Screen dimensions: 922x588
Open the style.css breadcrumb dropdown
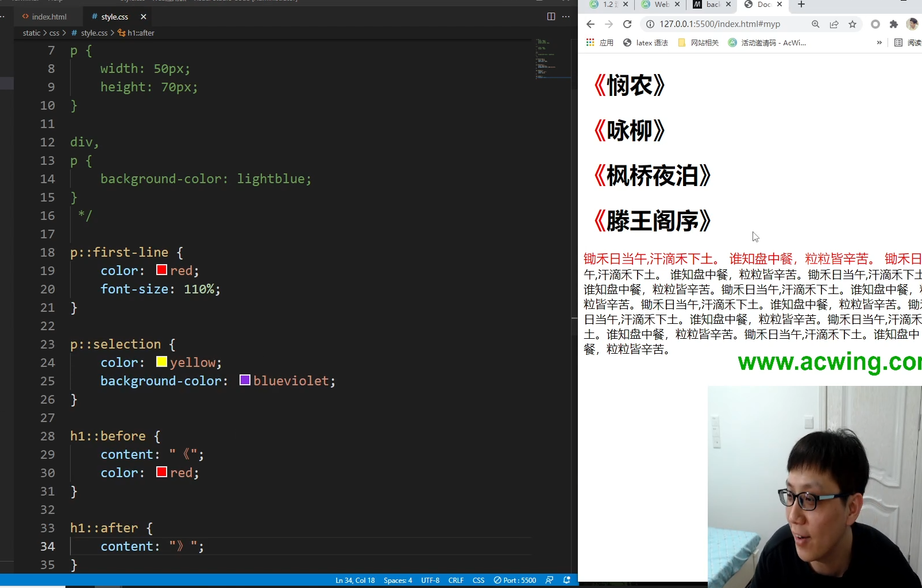90,33
